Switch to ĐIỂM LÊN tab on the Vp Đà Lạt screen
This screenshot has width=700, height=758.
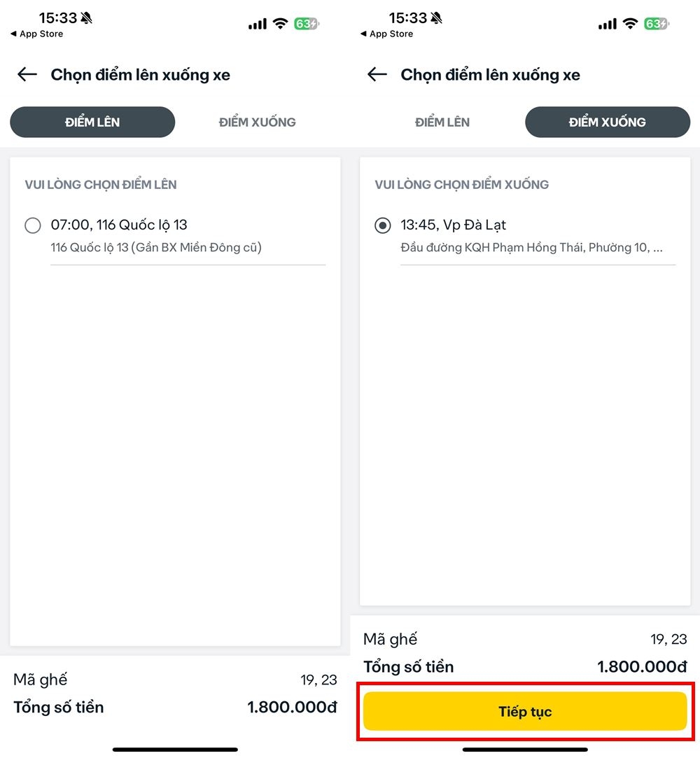point(442,122)
